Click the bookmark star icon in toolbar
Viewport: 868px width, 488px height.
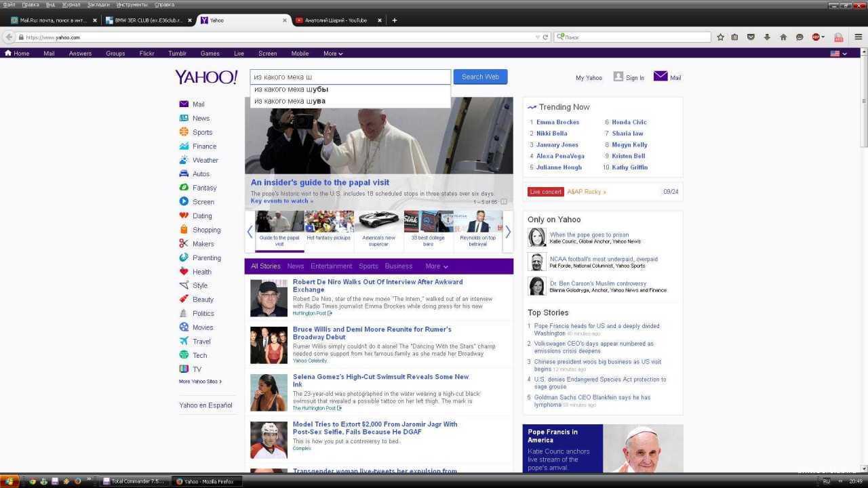[720, 37]
